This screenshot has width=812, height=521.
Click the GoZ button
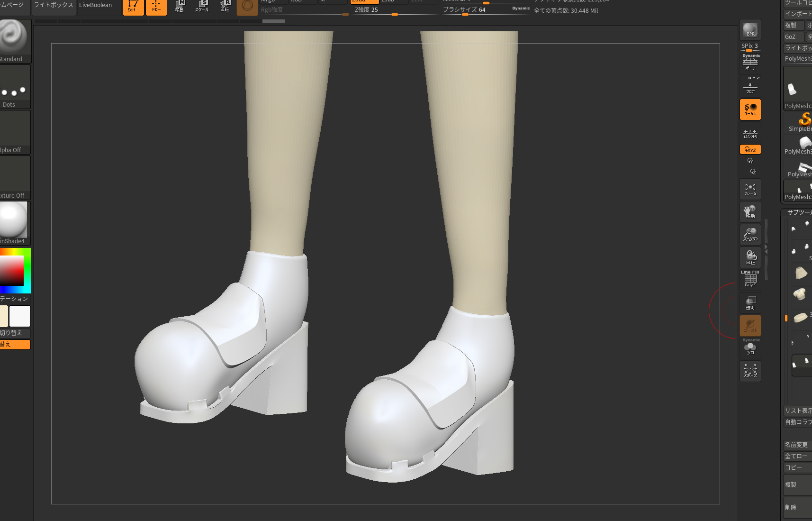pos(794,37)
